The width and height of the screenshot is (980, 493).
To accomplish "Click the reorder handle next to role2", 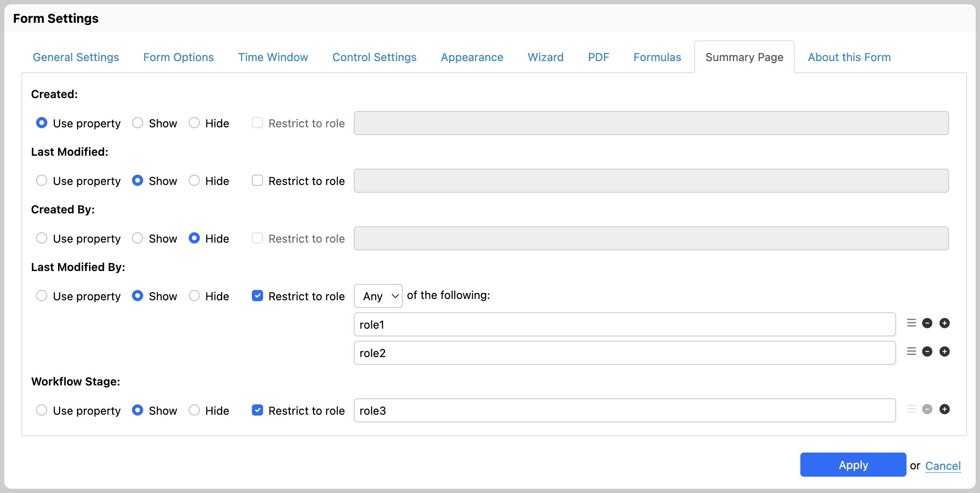I will [911, 351].
